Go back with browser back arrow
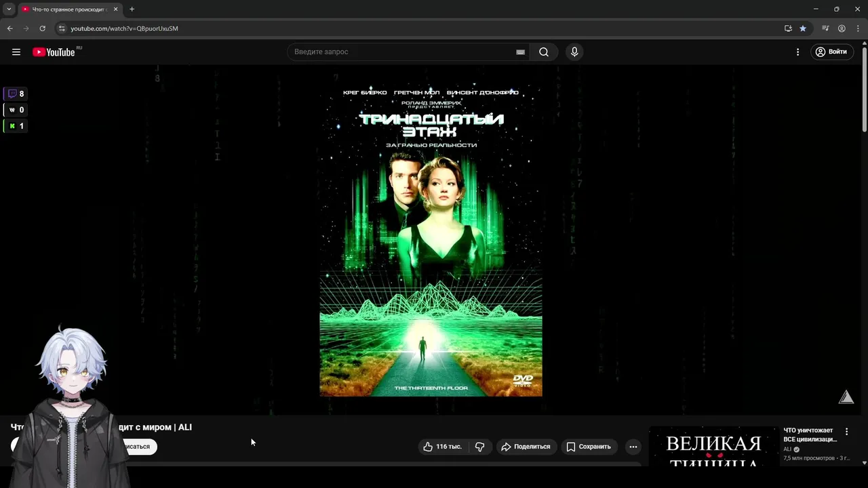Screen dimensions: 868x488 click(x=9, y=28)
